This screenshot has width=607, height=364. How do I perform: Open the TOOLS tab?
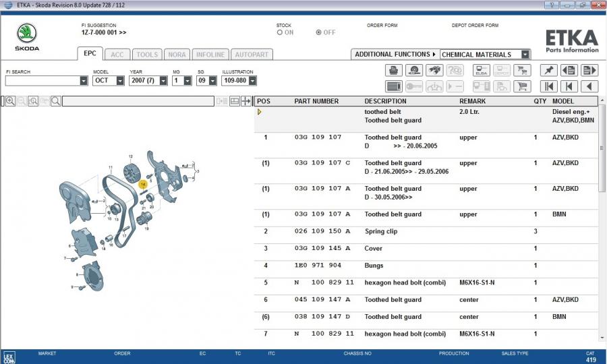pyautogui.click(x=146, y=55)
